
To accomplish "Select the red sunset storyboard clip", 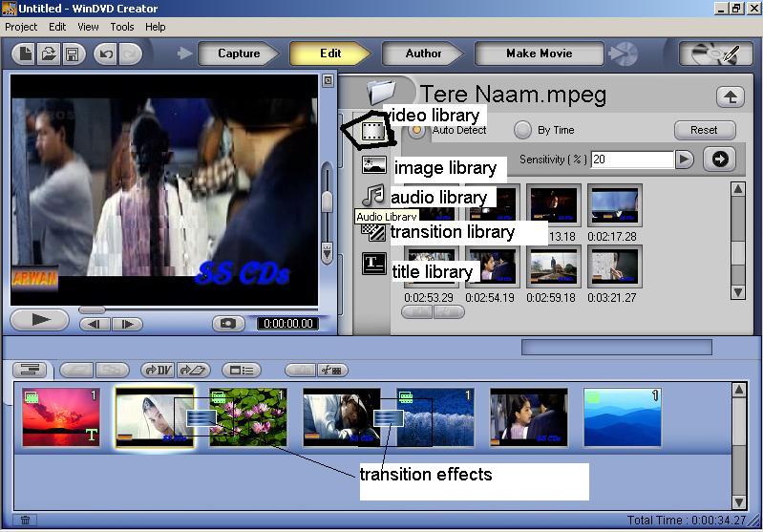I will click(x=61, y=417).
